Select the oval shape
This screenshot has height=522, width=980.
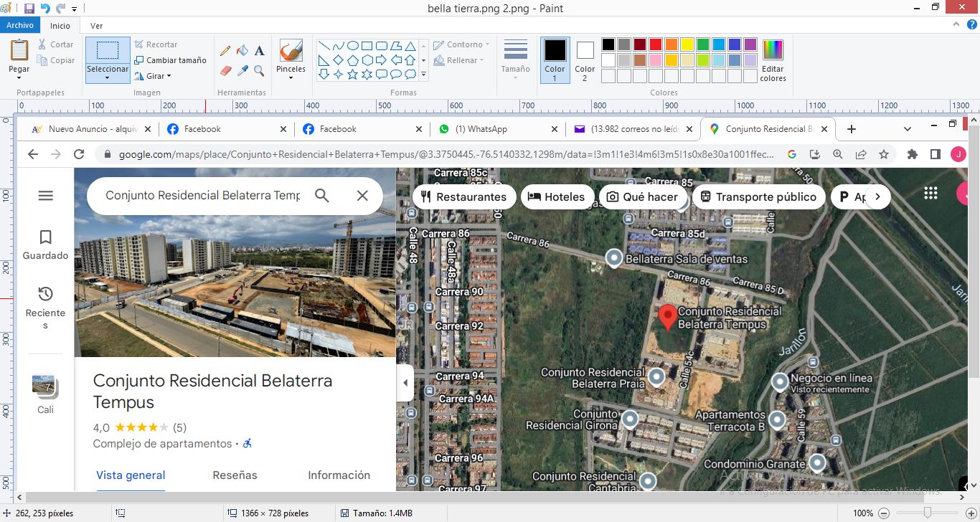pyautogui.click(x=352, y=45)
